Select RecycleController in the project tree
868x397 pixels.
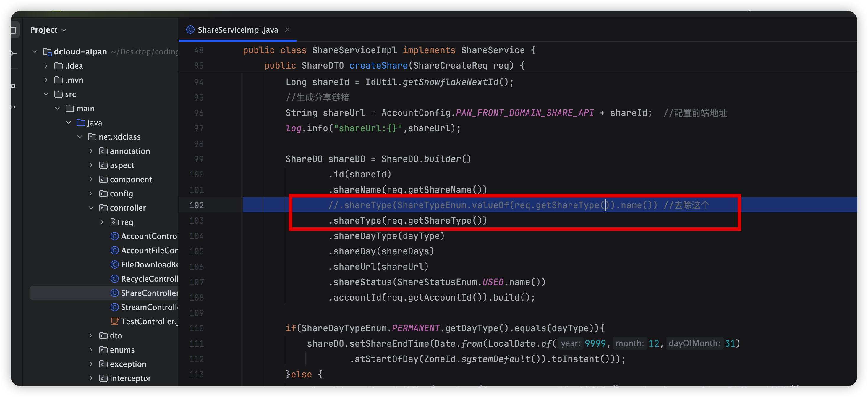pyautogui.click(x=149, y=279)
